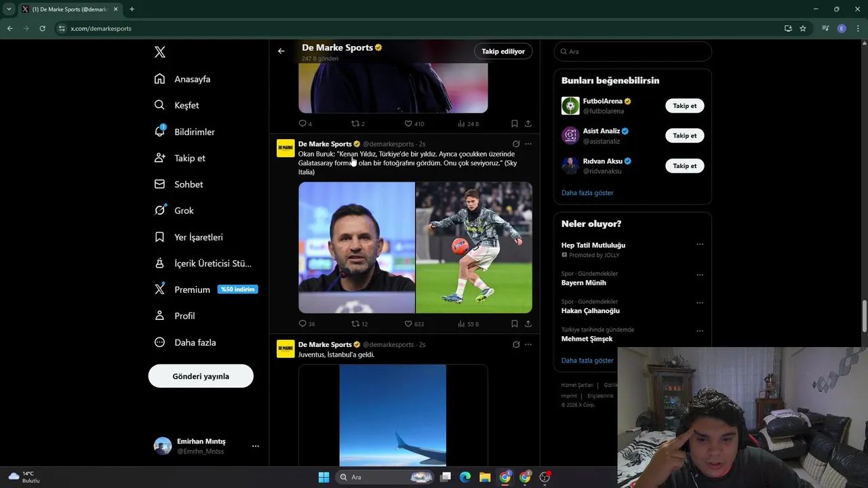Screen dimensions: 868x488
Task: Bookmark this page with star icon
Action: pos(803,28)
